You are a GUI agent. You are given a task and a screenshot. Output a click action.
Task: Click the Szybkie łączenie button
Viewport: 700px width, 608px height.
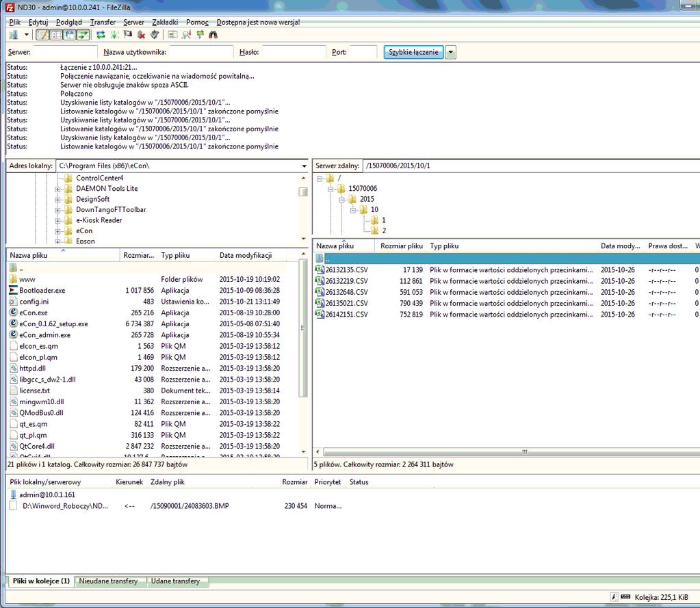click(413, 52)
